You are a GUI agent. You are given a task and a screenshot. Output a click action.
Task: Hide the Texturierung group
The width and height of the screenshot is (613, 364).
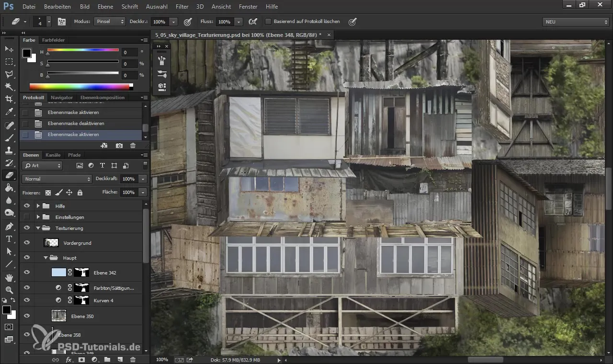[27, 228]
